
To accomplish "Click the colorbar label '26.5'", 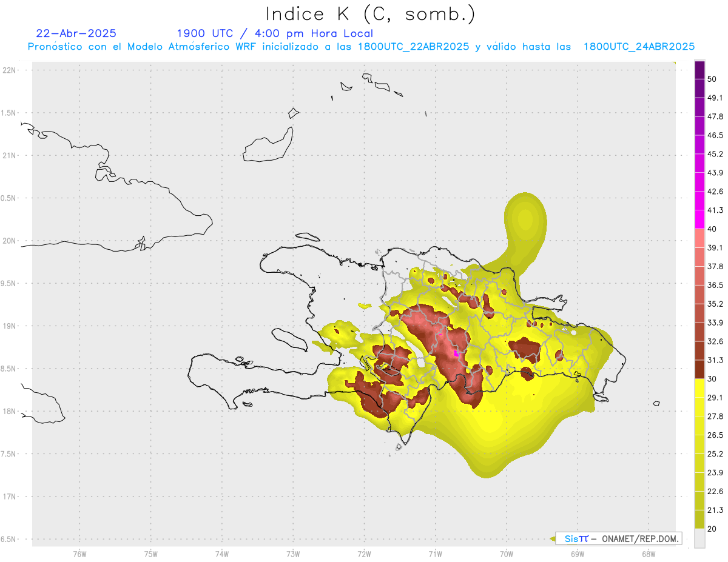I will point(715,435).
